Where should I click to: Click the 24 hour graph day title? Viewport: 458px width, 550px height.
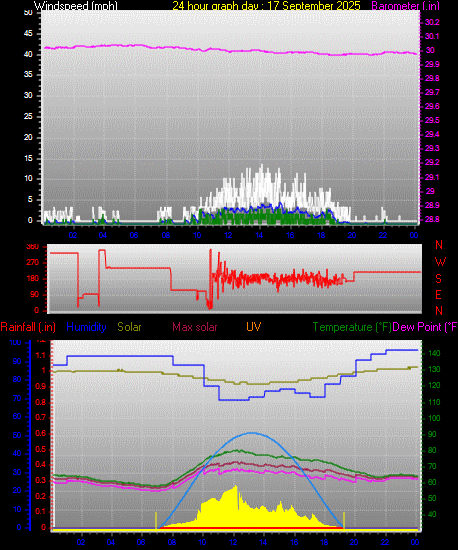(x=267, y=5)
